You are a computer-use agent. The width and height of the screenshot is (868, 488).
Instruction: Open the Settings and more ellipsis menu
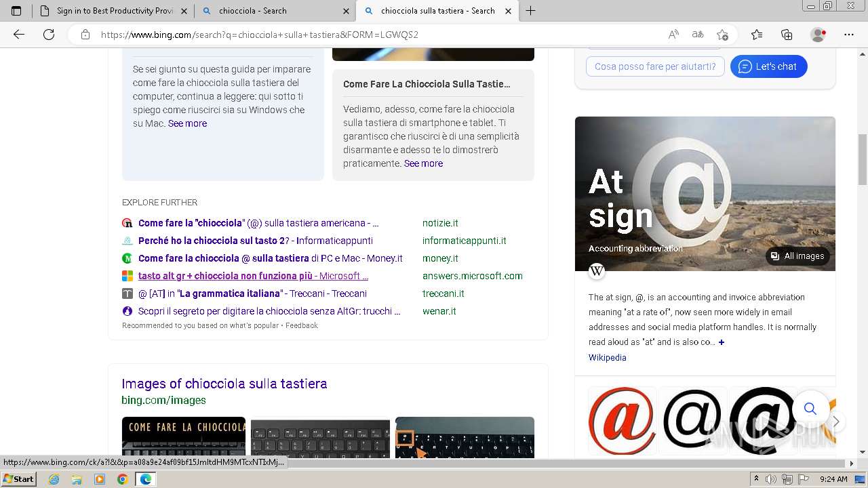[849, 35]
